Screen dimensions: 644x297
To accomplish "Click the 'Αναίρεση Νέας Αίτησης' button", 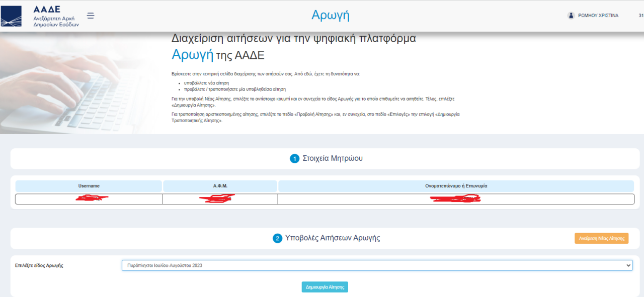I will (601, 238).
